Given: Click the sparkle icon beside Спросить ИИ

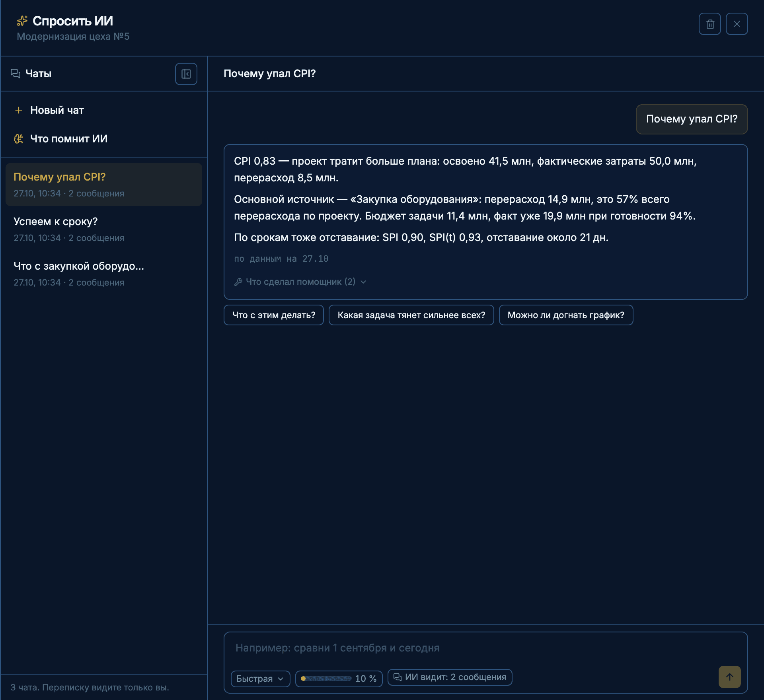Looking at the screenshot, I should 22,21.
